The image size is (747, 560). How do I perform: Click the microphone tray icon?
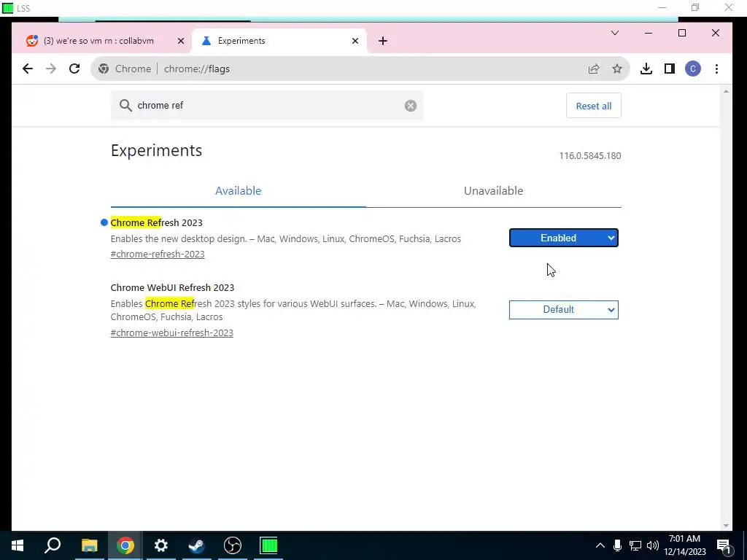click(617, 545)
